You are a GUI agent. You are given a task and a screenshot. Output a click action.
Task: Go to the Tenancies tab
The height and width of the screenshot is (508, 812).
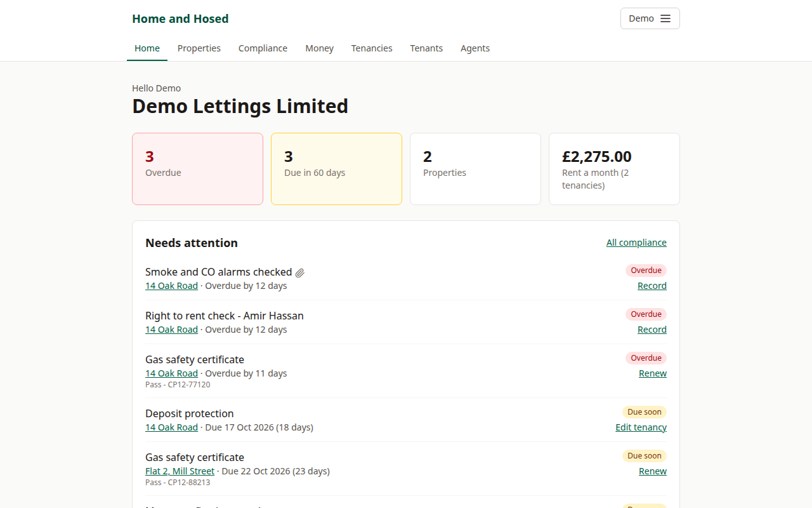point(372,48)
